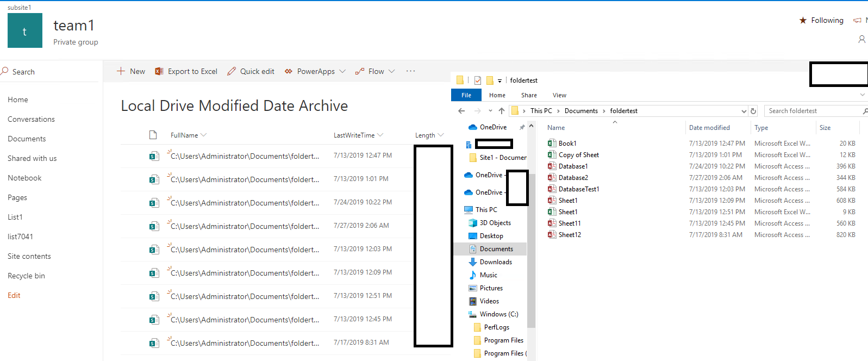The width and height of the screenshot is (868, 361).
Task: Open quick access toolbar customize dropdown
Action: (499, 80)
